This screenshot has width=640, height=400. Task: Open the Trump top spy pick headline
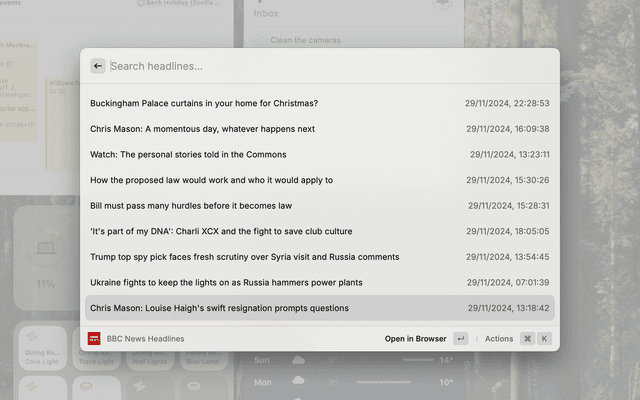[x=320, y=257]
